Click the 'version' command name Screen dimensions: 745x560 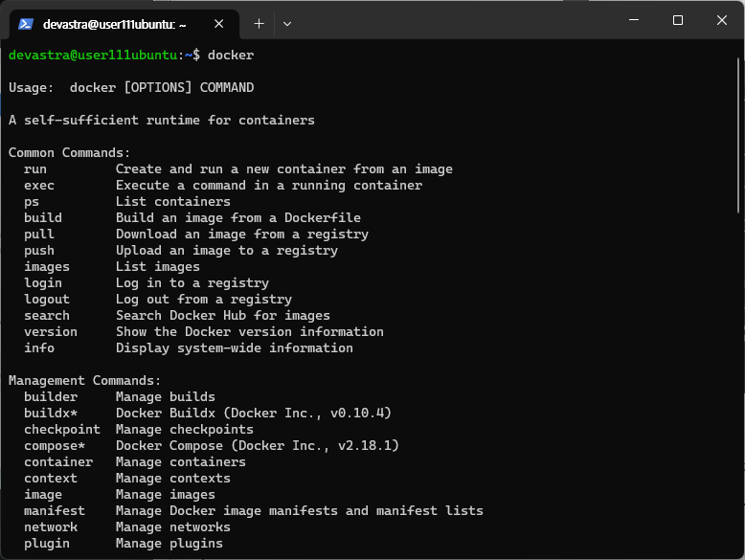(51, 331)
